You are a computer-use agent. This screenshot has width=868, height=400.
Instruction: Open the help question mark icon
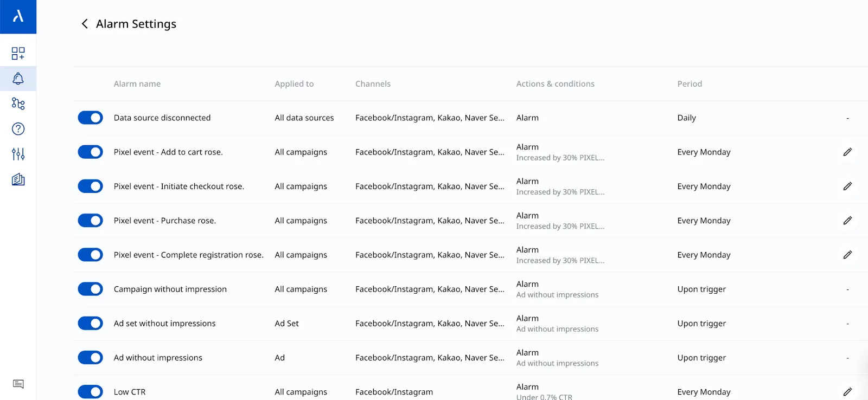point(18,128)
